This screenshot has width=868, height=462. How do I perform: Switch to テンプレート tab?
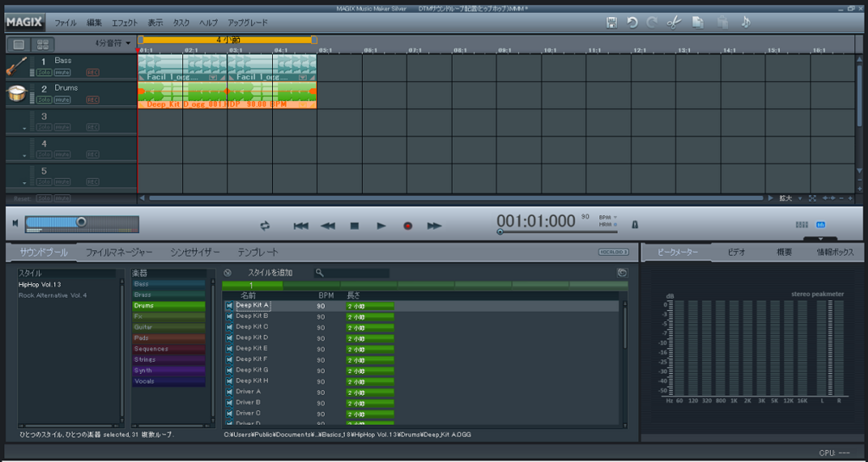258,253
